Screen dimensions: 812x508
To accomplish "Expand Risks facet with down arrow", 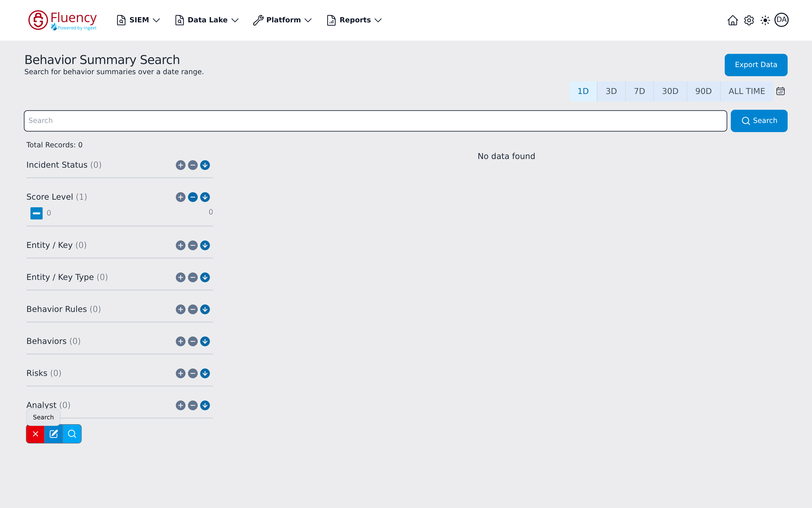I will (205, 373).
